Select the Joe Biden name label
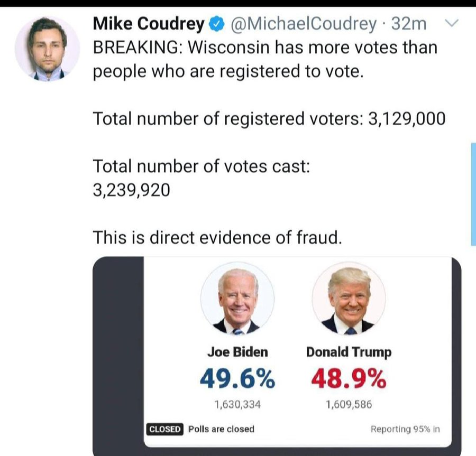The height and width of the screenshot is (456, 476). pos(237,352)
